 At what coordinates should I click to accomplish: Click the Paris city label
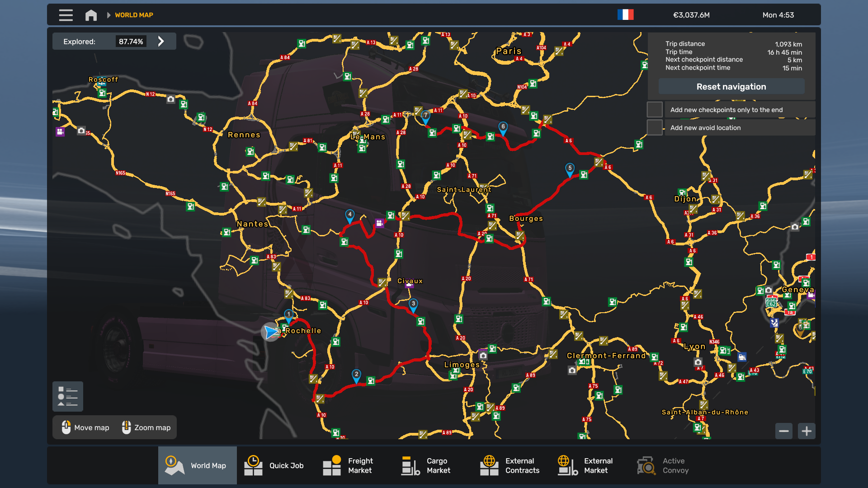coord(509,51)
